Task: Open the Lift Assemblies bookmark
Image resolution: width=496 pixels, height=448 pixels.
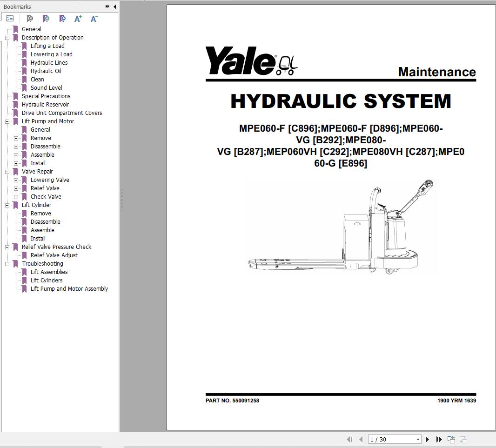Action: tap(49, 272)
